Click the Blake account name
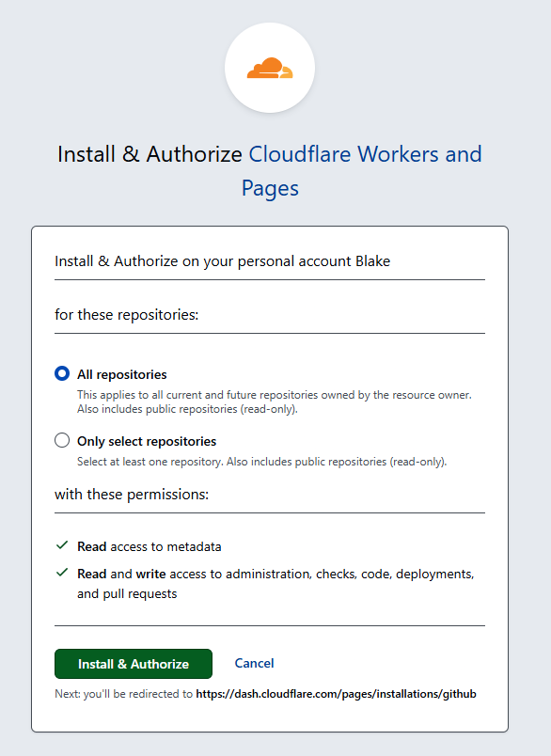Viewport: 551px width, 756px height. 373,261
